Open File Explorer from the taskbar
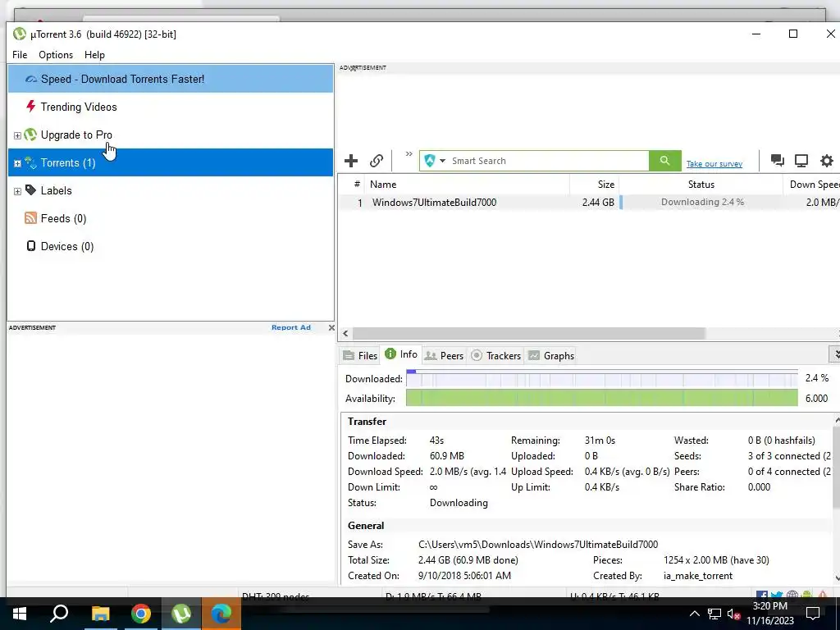This screenshot has width=840, height=630. click(x=100, y=614)
